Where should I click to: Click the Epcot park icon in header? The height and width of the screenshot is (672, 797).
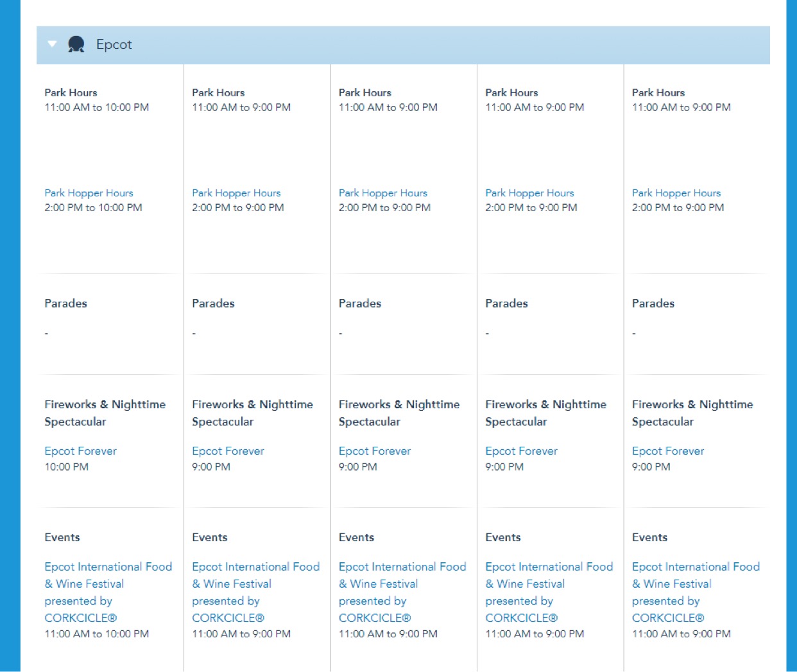[76, 44]
